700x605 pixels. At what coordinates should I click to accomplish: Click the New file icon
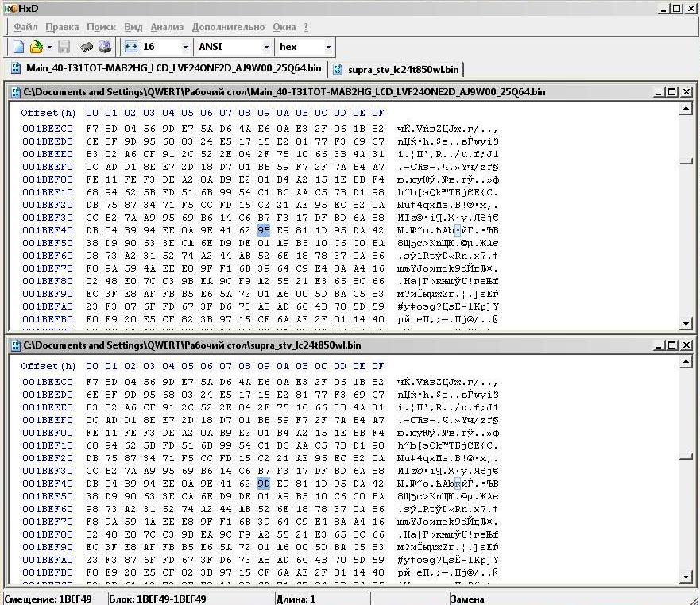18,48
